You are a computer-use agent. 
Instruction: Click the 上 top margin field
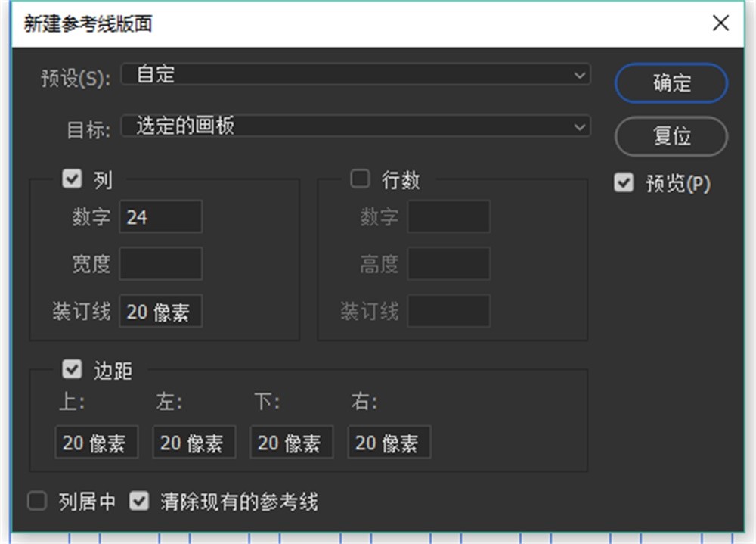click(x=96, y=443)
